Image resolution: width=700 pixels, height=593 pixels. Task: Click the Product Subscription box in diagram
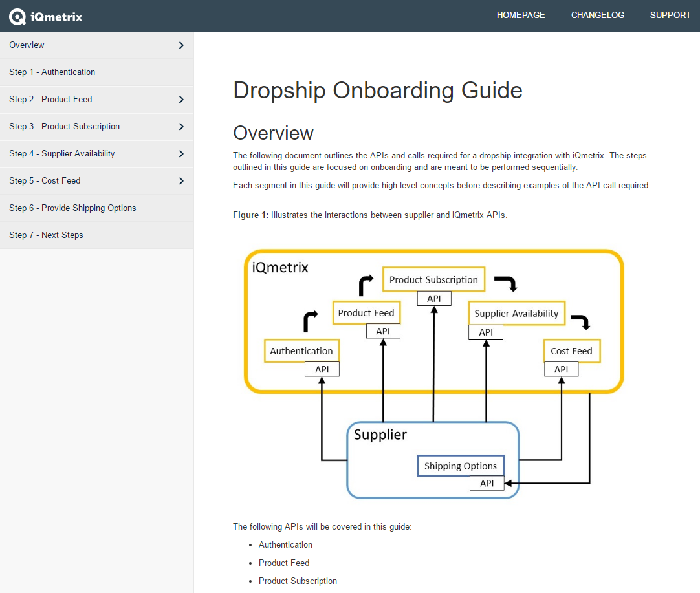pyautogui.click(x=433, y=280)
